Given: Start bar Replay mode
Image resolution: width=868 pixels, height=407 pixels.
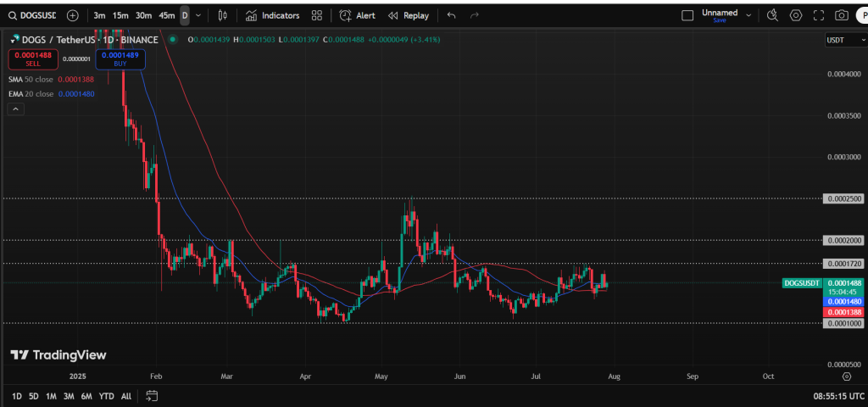Looking at the screenshot, I should tap(409, 15).
